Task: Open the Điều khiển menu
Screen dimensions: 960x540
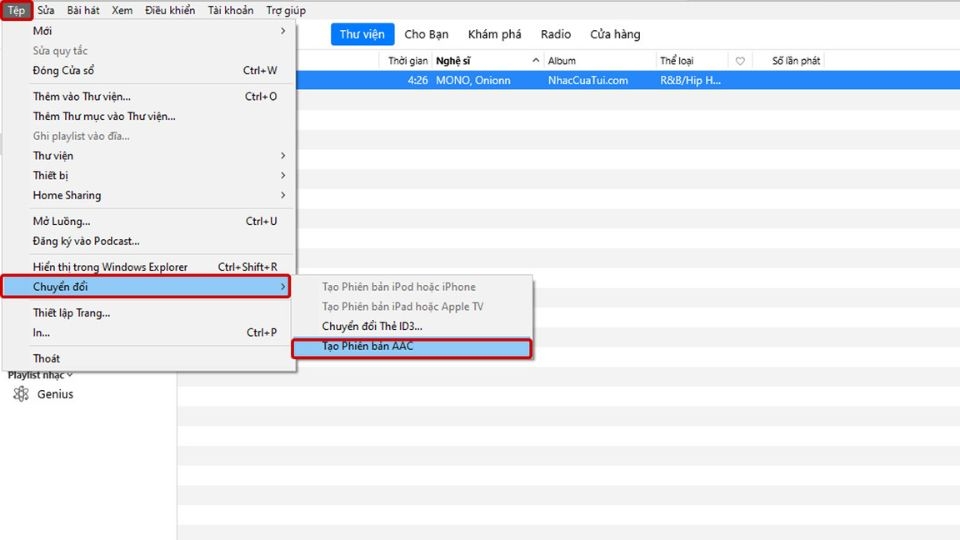Action: point(170,10)
